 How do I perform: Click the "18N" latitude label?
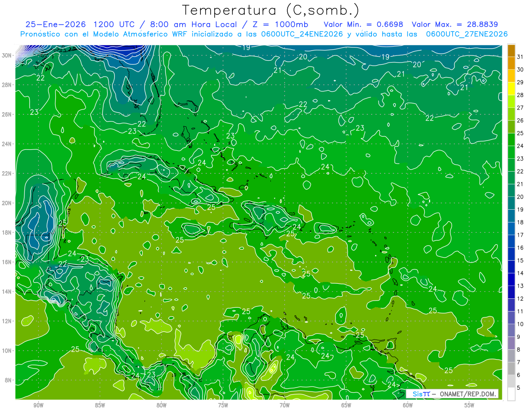tap(8, 232)
